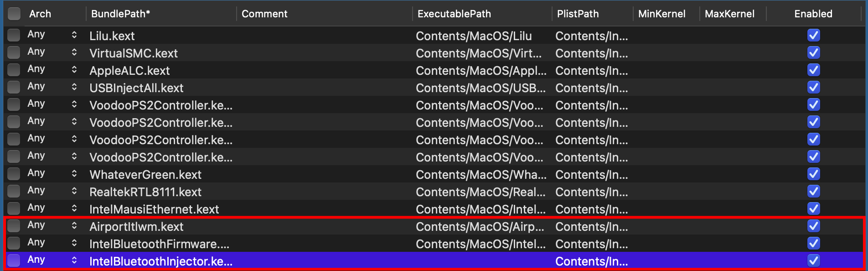This screenshot has height=271, width=868.
Task: Change Arch for IntelMausiEthernet.kext via its dropdown arrows
Action: click(74, 208)
